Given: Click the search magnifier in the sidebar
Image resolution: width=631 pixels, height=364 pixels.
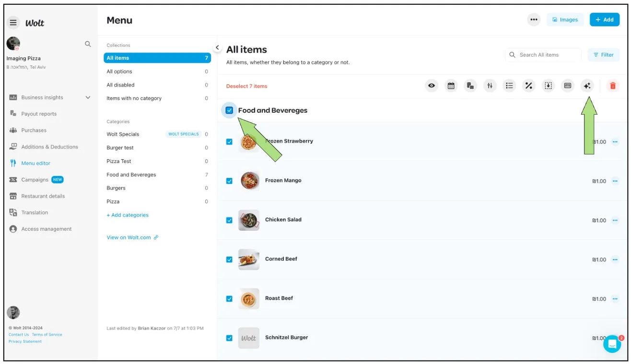Looking at the screenshot, I should (x=88, y=44).
